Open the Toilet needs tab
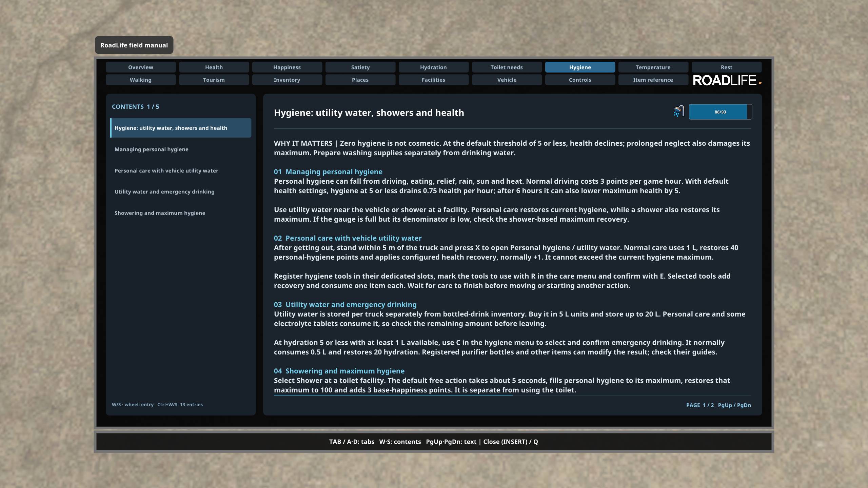This screenshot has width=868, height=488. 507,67
